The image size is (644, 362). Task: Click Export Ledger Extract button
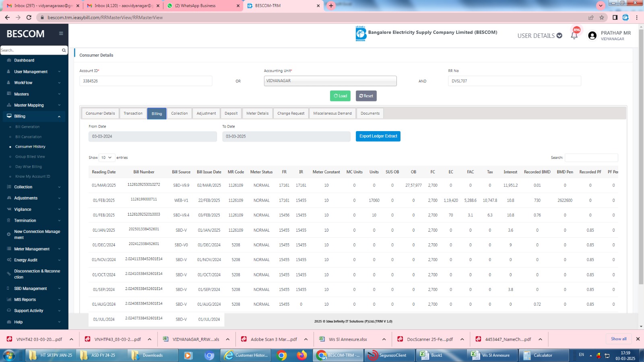(378, 136)
